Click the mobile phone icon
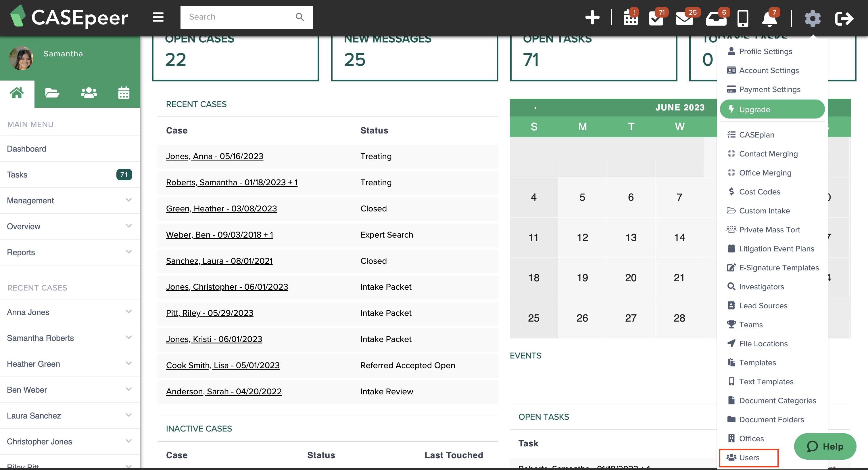Viewport: 868px width, 470px height. pos(743,18)
